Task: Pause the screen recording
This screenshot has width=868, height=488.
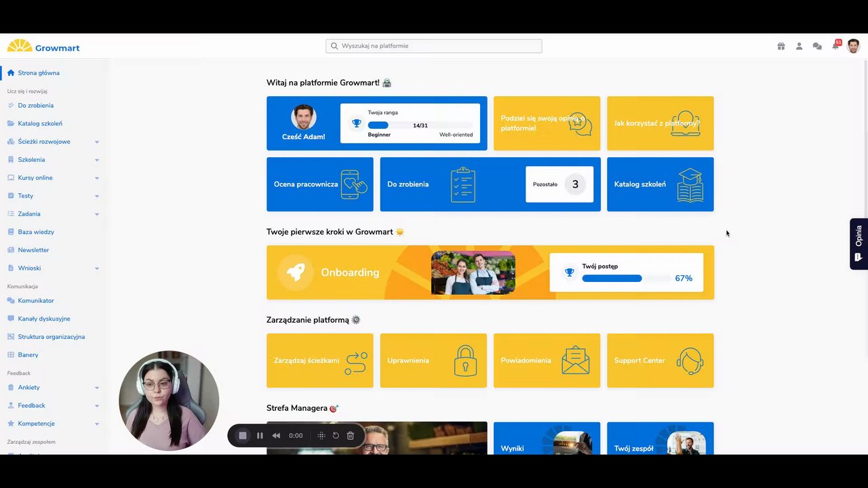Action: coord(260,436)
